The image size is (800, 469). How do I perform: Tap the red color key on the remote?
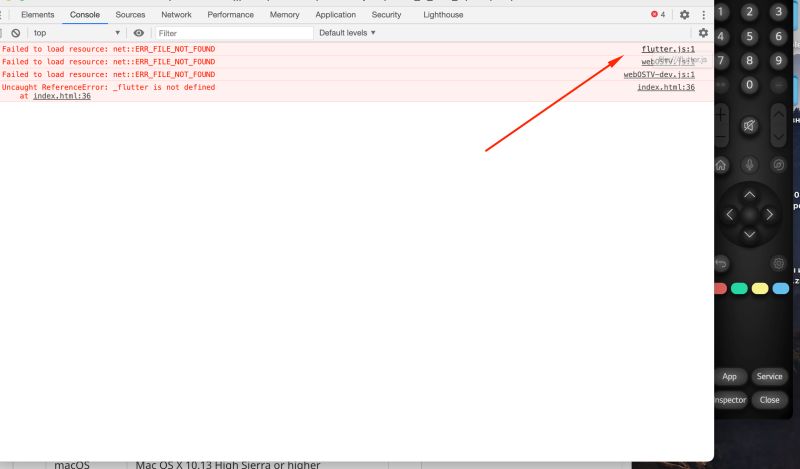click(720, 289)
